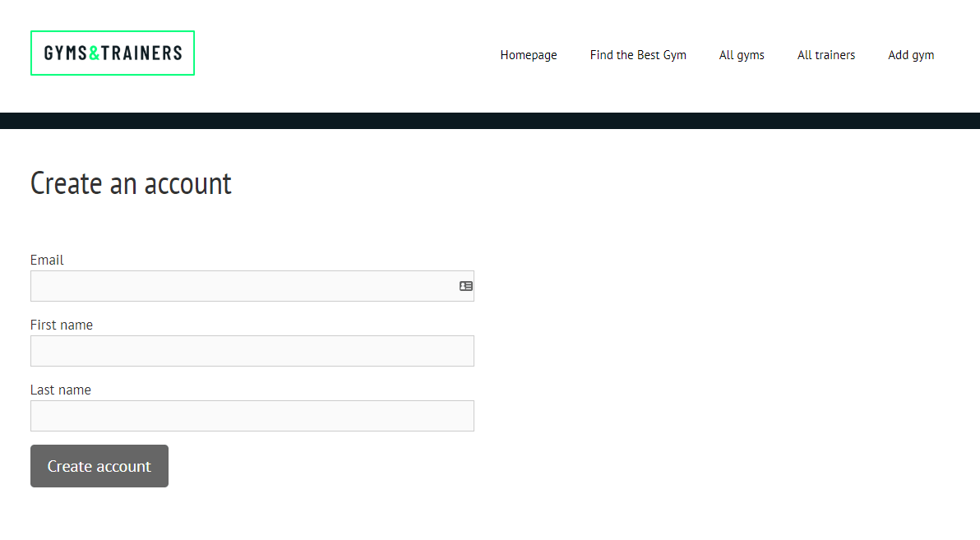The image size is (980, 540).
Task: Click the GYMS word in the site logo
Action: pos(66,53)
